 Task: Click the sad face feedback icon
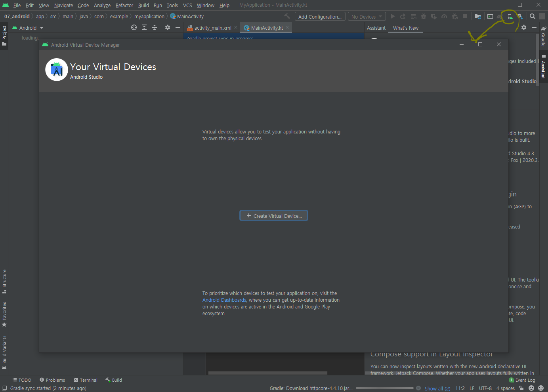(540, 388)
